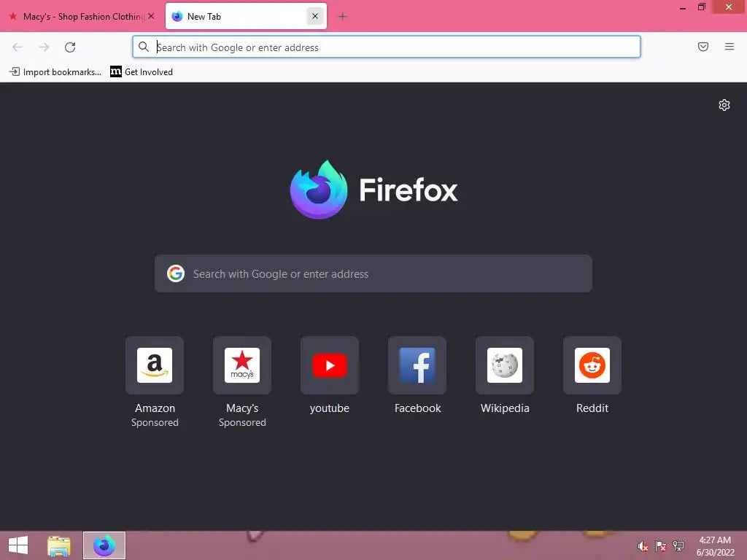Image resolution: width=747 pixels, height=560 pixels.
Task: Open File Explorer from the taskbar
Action: [58, 545]
